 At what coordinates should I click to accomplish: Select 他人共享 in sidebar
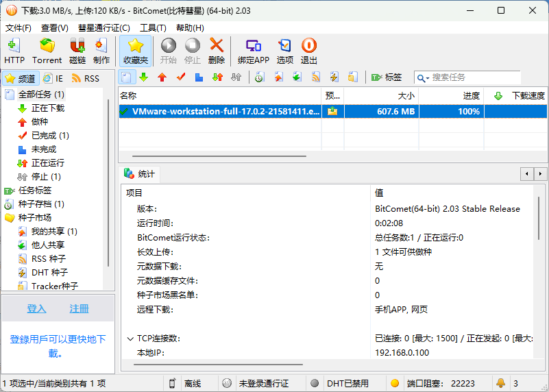click(x=47, y=245)
